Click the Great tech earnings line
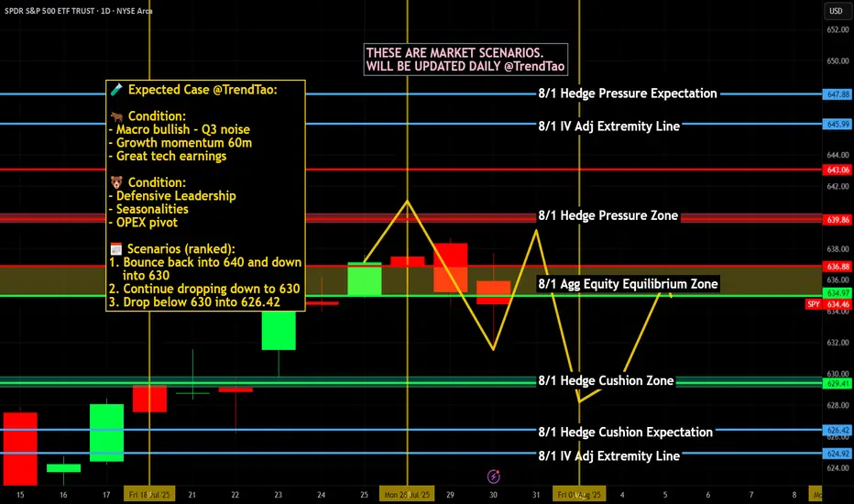Viewport: 854px width, 504px height. [167, 157]
